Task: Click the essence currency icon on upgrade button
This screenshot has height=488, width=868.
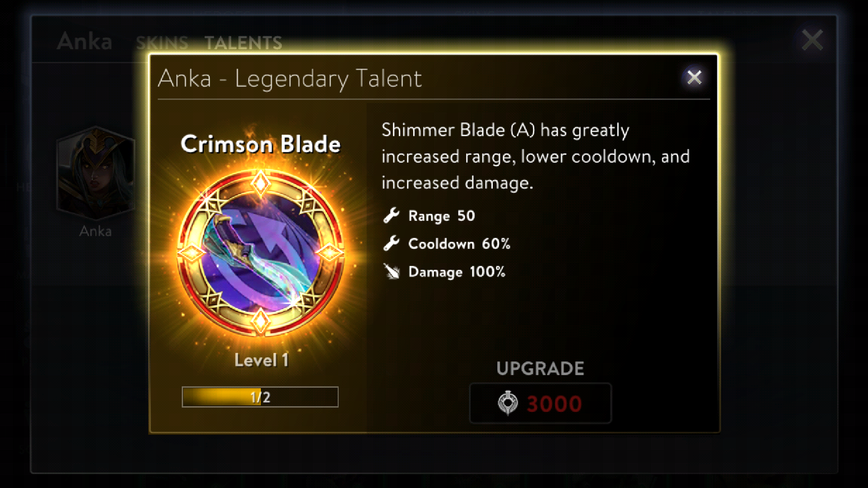Action: [x=508, y=403]
